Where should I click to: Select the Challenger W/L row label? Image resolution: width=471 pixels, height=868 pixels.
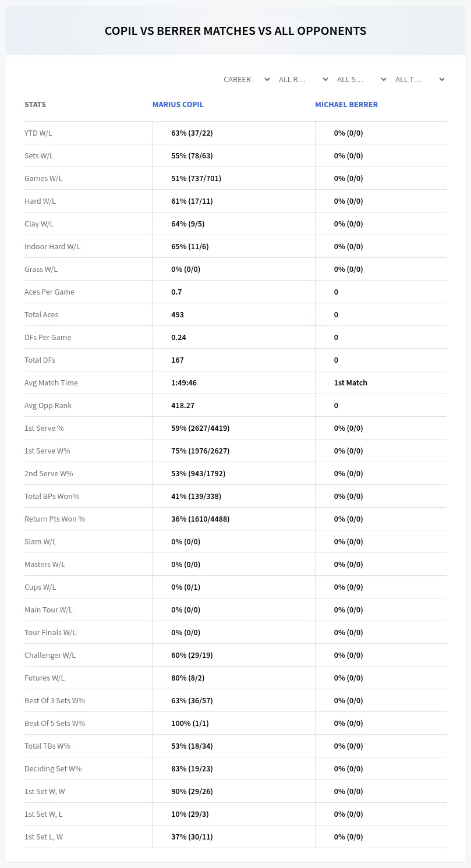pos(50,655)
